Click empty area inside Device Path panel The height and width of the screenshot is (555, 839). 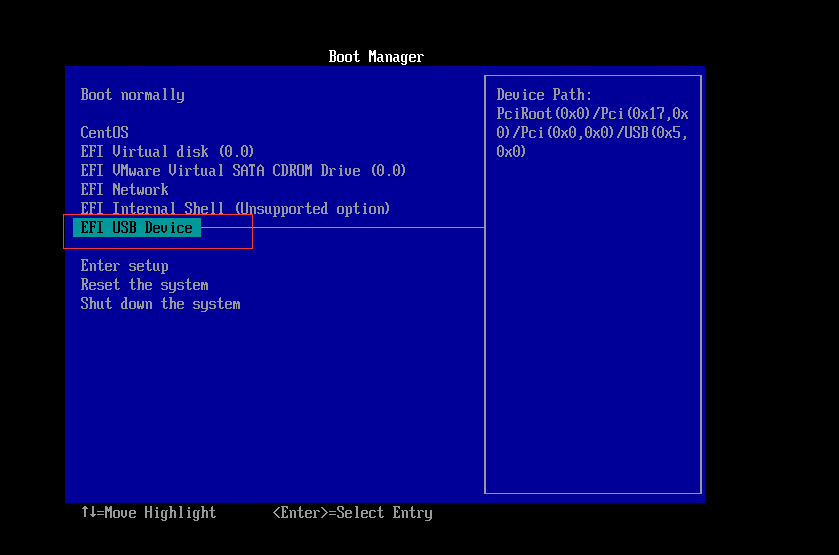pyautogui.click(x=592, y=330)
